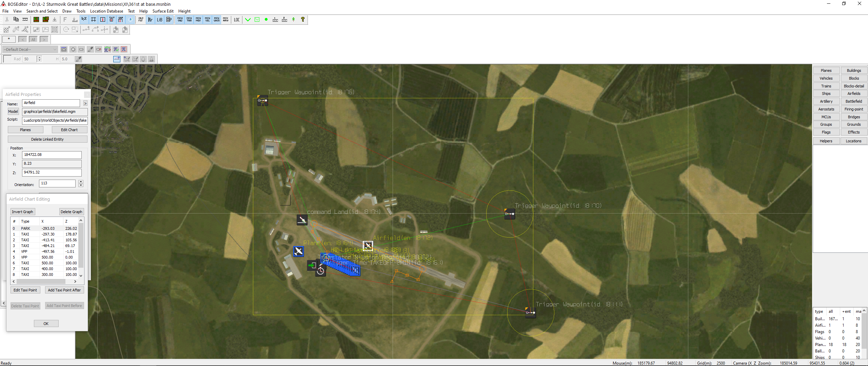
Task: Open the Surface Edit menu
Action: pos(163,11)
